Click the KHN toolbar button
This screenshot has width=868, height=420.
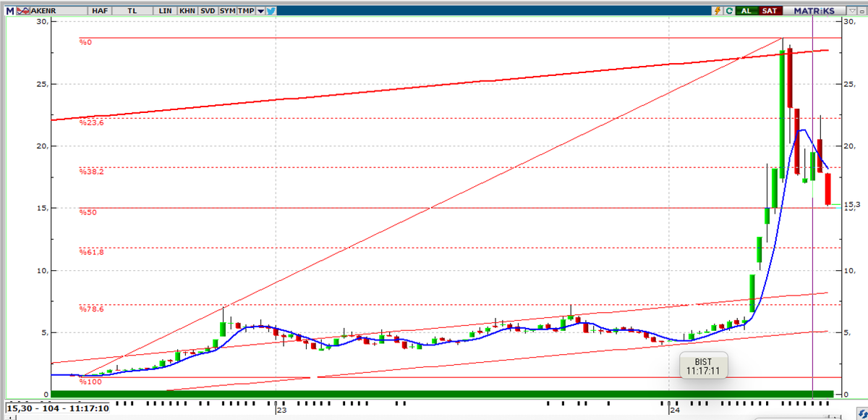point(187,11)
